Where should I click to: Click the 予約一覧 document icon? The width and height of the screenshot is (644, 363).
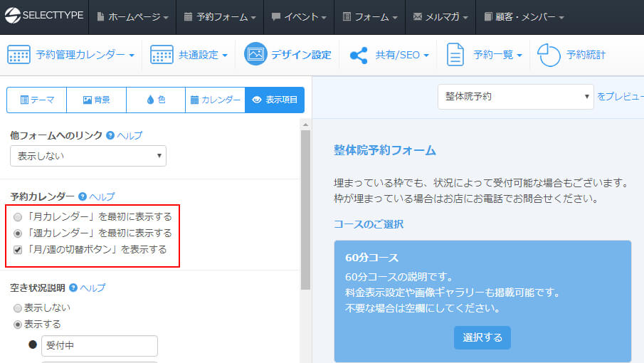[455, 55]
